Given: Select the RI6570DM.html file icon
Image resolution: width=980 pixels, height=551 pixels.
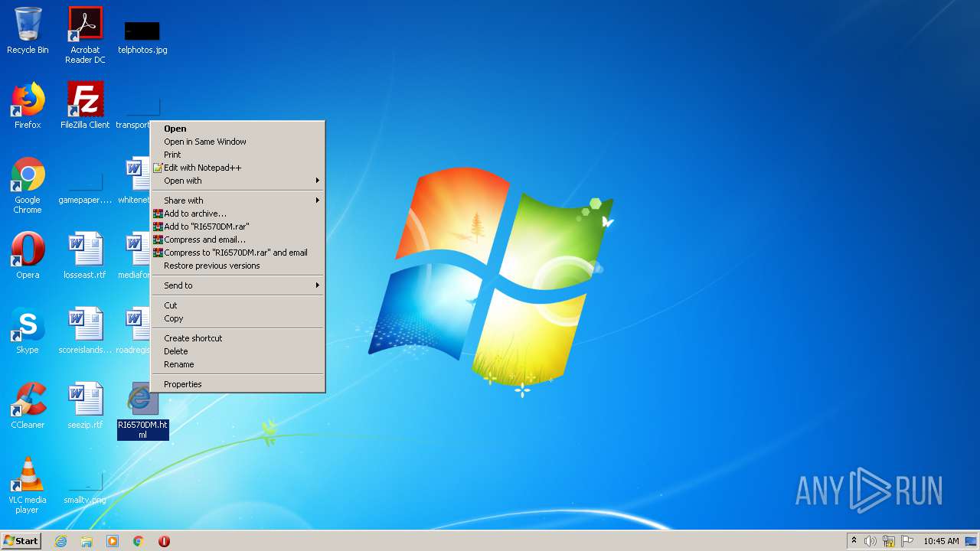Looking at the screenshot, I should (142, 411).
